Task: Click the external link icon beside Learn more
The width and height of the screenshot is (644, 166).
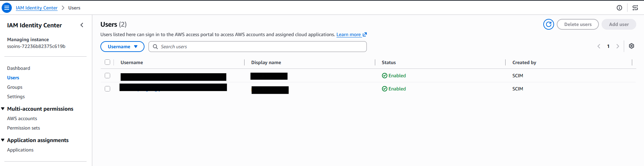Action: [365, 34]
